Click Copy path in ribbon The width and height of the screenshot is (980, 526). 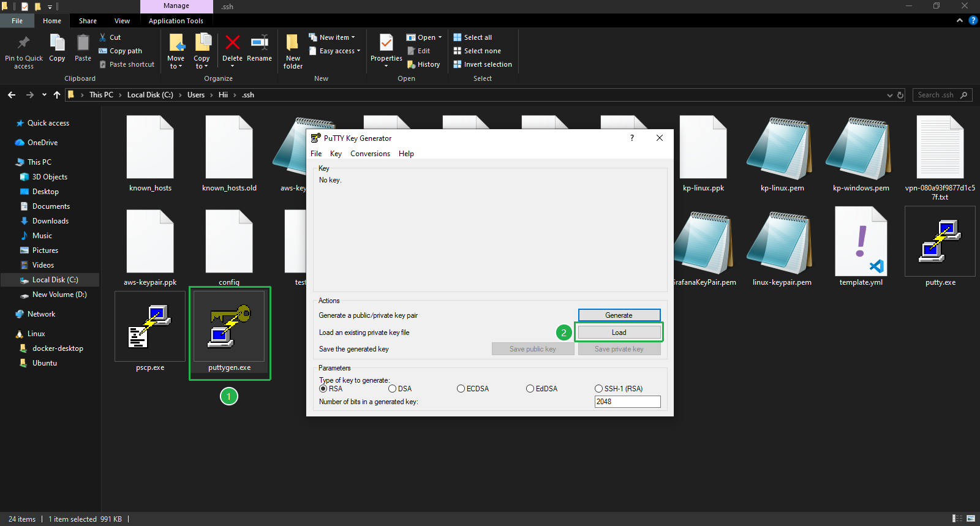click(121, 51)
